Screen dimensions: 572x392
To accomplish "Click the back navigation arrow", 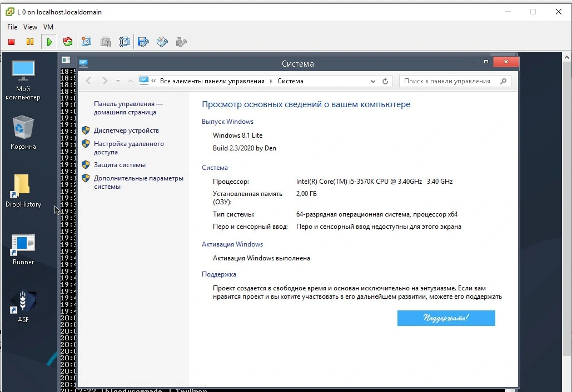I will tap(88, 81).
